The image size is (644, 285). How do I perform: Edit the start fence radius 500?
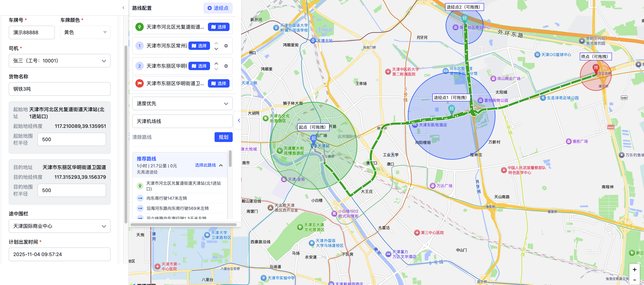point(72,139)
